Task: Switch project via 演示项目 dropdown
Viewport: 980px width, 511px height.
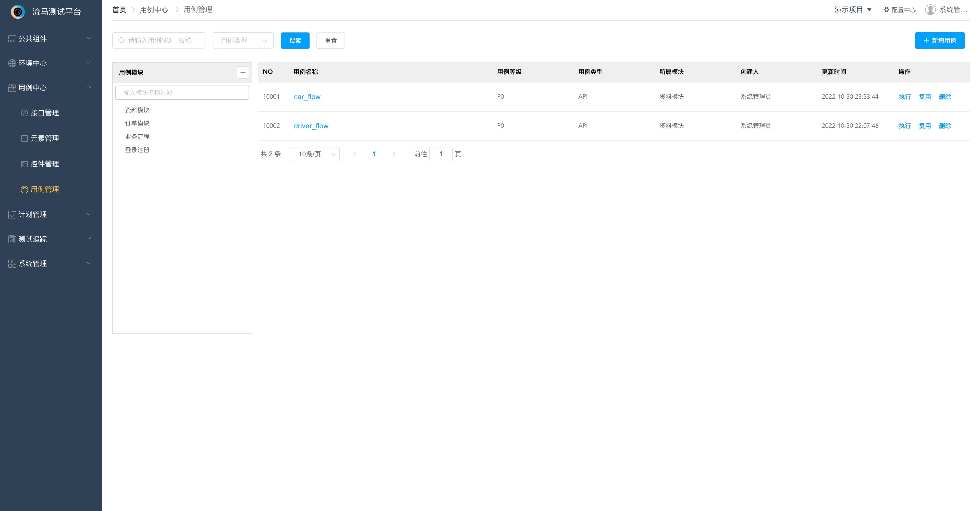Action: pos(853,10)
